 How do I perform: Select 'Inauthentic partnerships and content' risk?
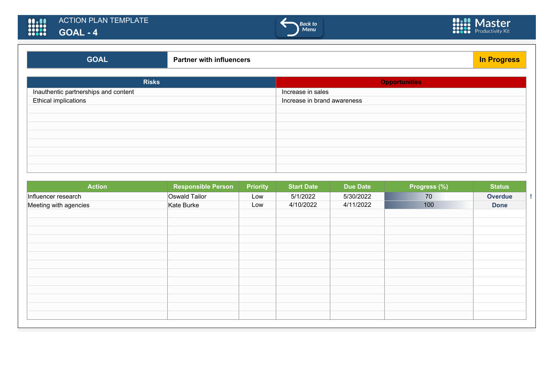click(152, 92)
